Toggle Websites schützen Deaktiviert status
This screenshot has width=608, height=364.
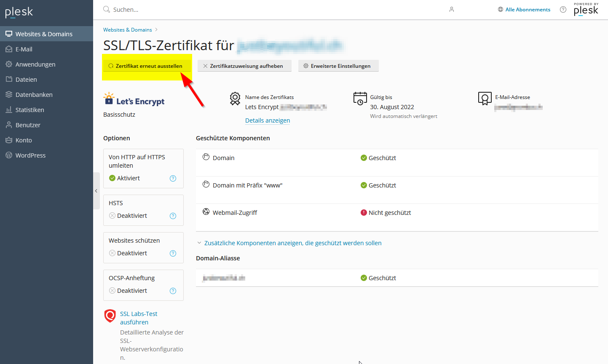point(128,253)
